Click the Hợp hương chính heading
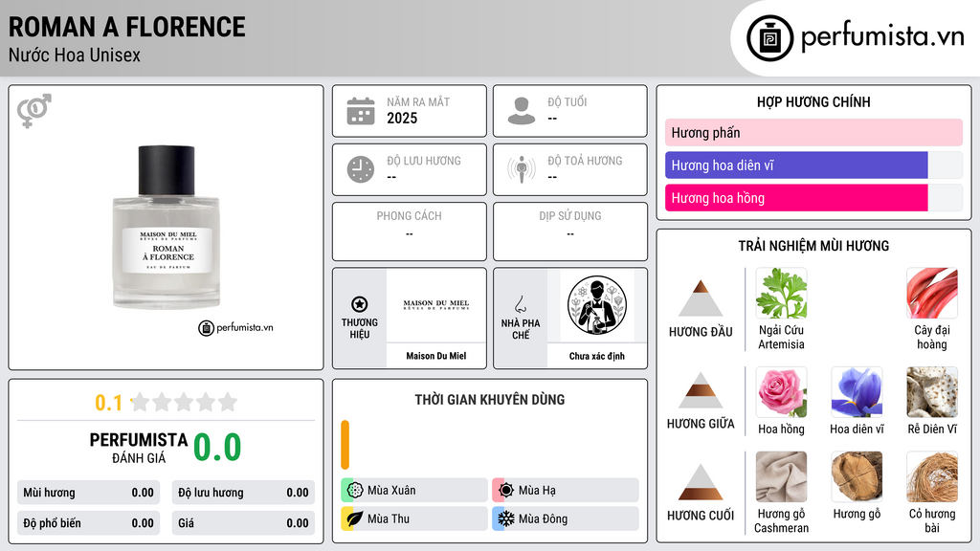The width and height of the screenshot is (980, 551). (813, 101)
